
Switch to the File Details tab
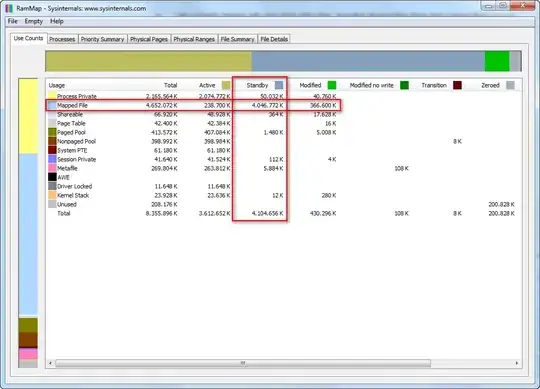(274, 39)
